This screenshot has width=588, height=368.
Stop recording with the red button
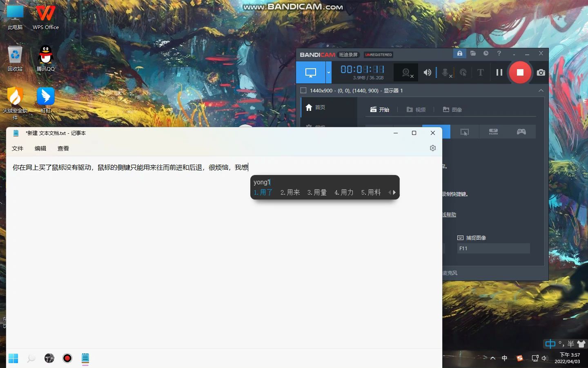[x=520, y=72]
